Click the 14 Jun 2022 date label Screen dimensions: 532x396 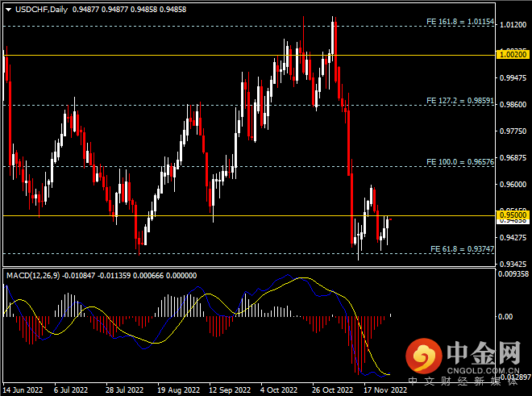pyautogui.click(x=23, y=388)
